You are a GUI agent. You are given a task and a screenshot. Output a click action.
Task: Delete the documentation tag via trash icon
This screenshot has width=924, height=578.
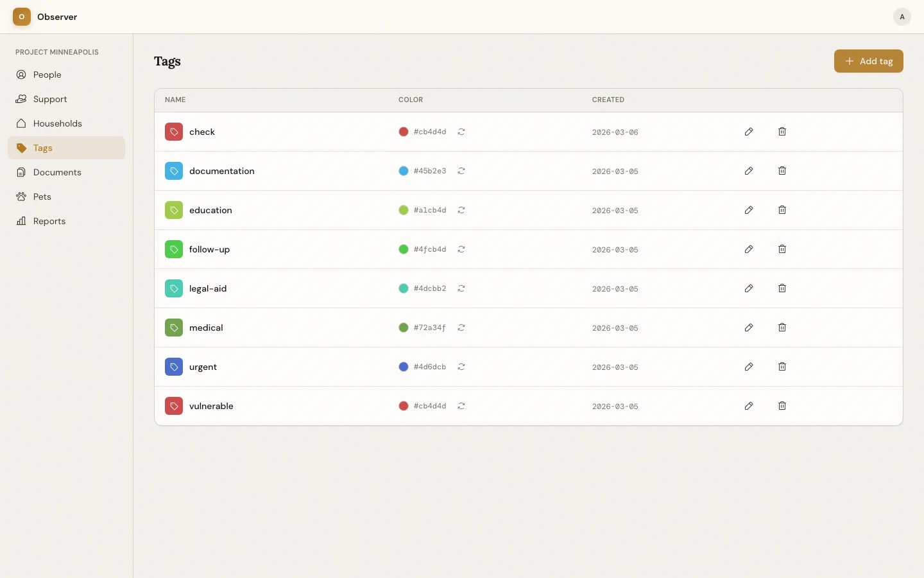[x=782, y=171]
